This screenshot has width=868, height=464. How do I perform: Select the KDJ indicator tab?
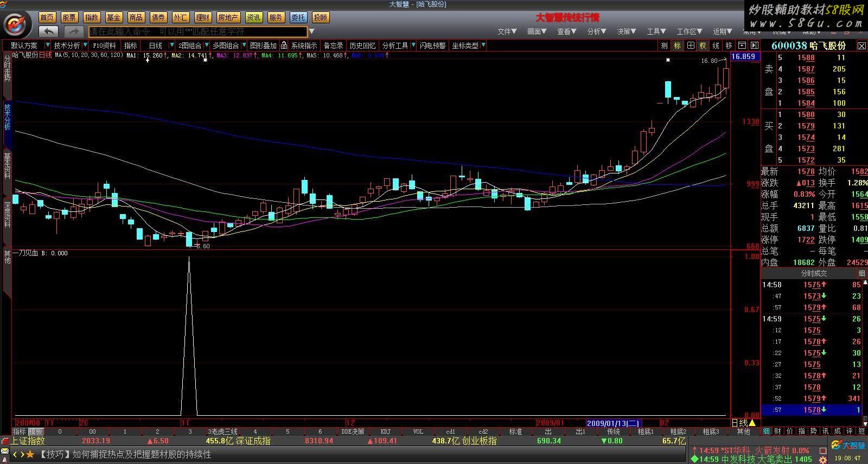pyautogui.click(x=385, y=431)
